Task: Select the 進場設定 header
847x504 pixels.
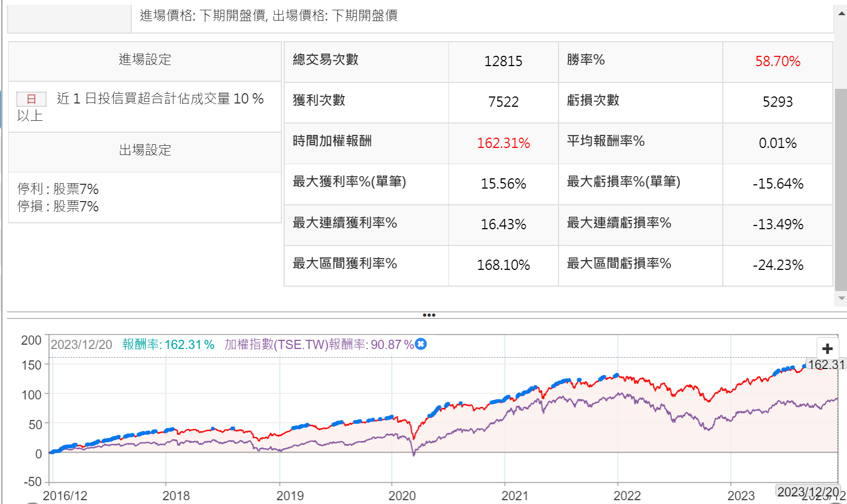Action: pos(145,60)
